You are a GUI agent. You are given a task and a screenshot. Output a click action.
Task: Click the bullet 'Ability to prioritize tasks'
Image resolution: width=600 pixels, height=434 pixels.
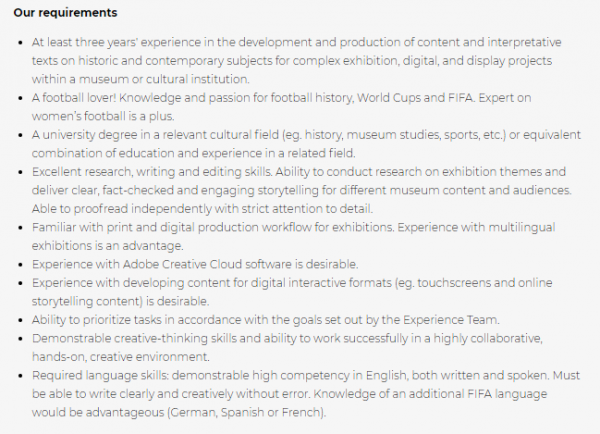click(266, 320)
